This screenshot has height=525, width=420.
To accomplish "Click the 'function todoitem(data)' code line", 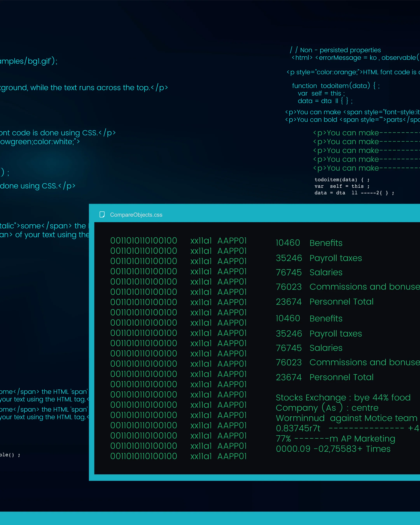I will (335, 86).
